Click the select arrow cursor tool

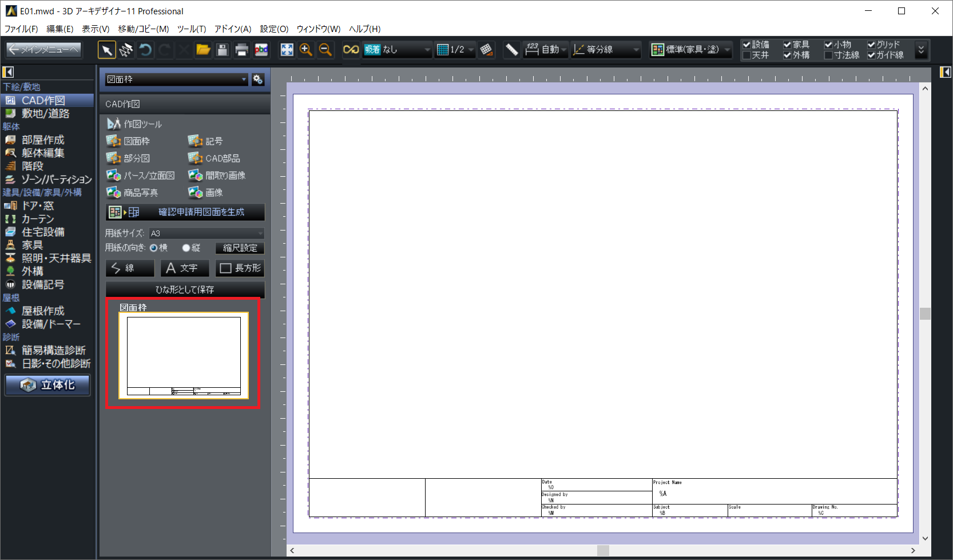pos(106,50)
